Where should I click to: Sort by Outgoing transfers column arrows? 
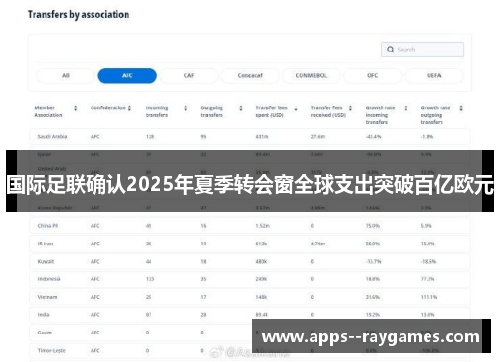coord(241,108)
